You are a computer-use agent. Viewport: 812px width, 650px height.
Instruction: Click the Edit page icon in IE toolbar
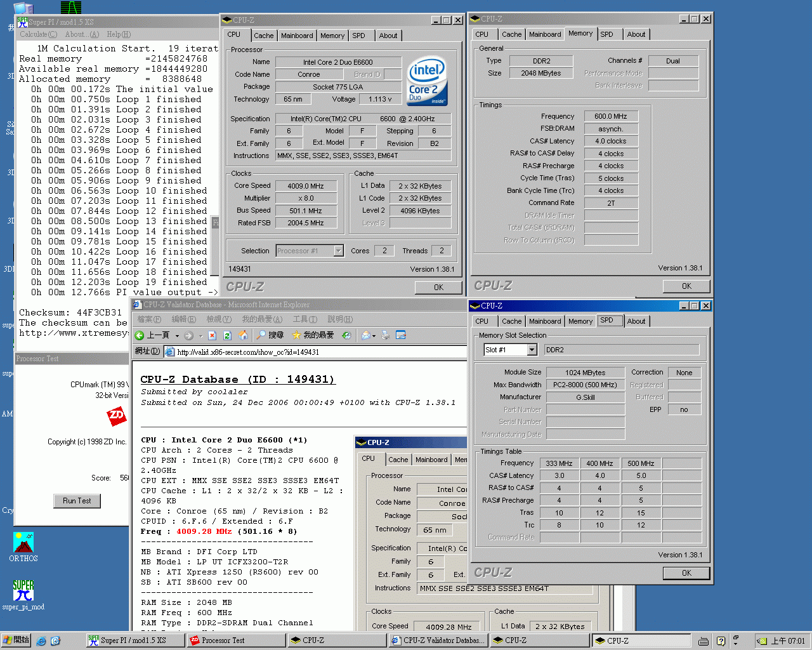point(400,335)
